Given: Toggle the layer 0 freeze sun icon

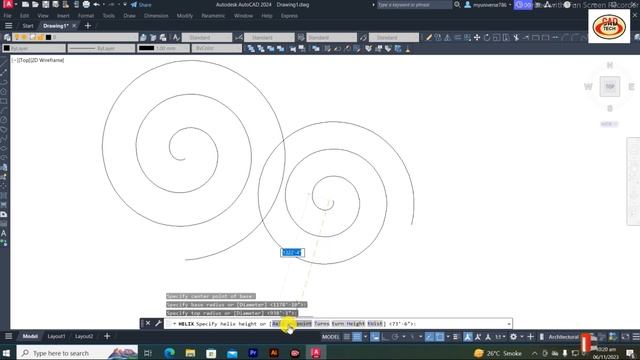Looking at the screenshot, I should (24, 37).
